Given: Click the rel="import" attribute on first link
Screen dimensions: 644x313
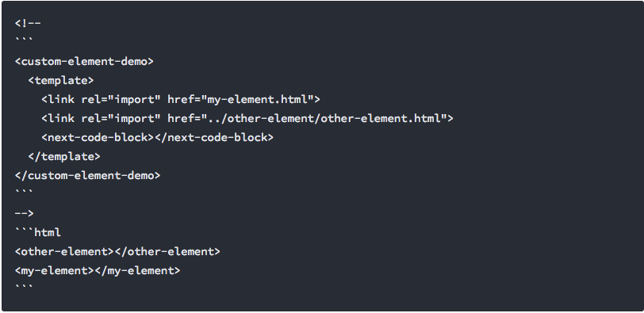Looking at the screenshot, I should (121, 99).
